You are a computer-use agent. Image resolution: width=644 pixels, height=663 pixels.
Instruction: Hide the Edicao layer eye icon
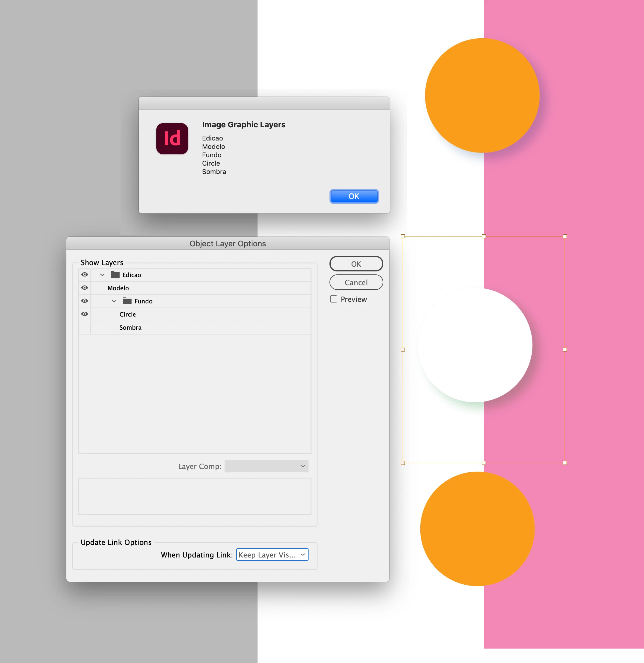[85, 275]
